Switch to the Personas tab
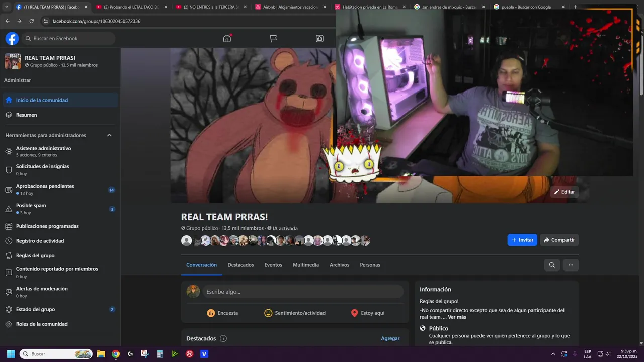 tap(370, 265)
